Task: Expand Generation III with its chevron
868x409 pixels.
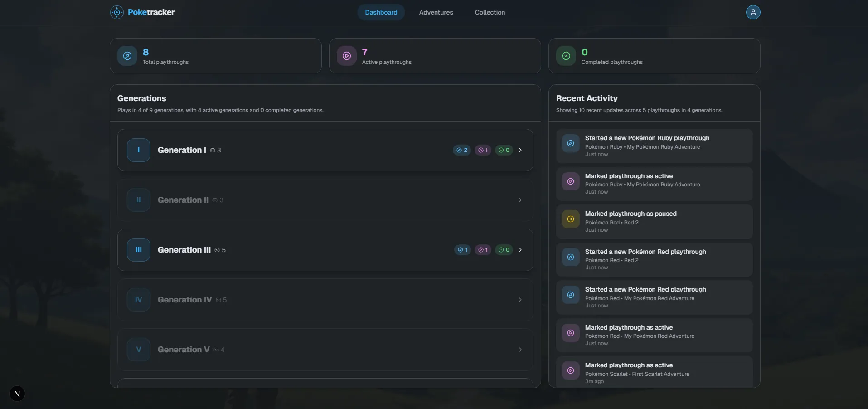Action: (x=520, y=250)
